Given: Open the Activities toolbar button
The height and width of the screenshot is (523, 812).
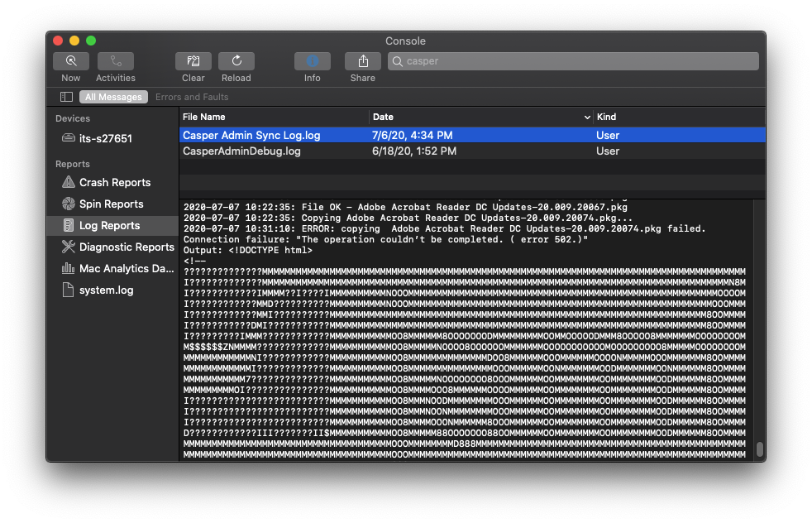Looking at the screenshot, I should (116, 61).
